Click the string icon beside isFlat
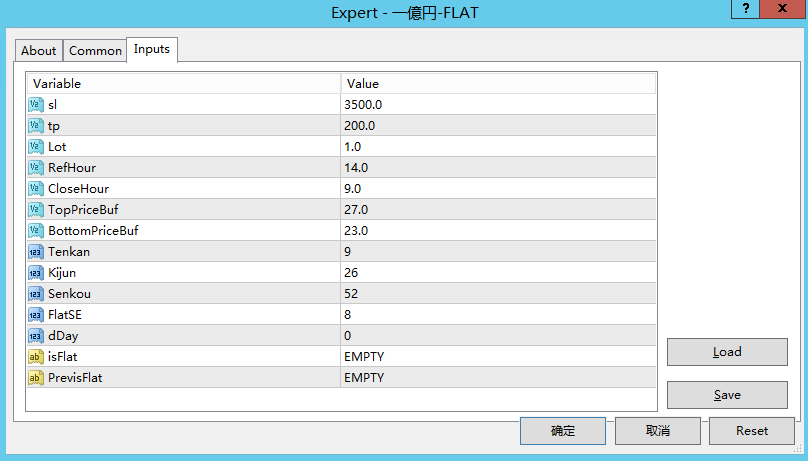Screen dimensions: 808x461 pyautogui.click(x=35, y=357)
